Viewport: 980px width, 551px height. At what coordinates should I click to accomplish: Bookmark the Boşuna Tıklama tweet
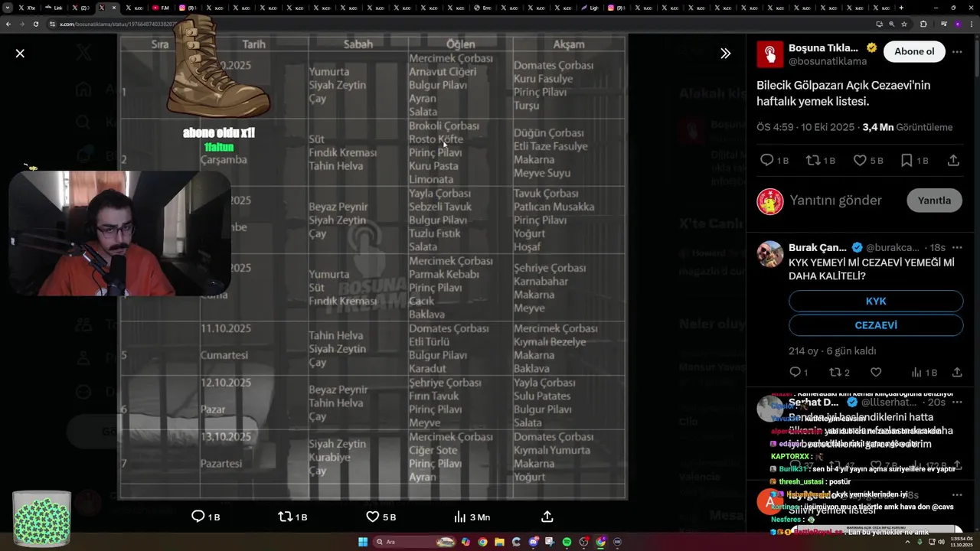pos(906,160)
